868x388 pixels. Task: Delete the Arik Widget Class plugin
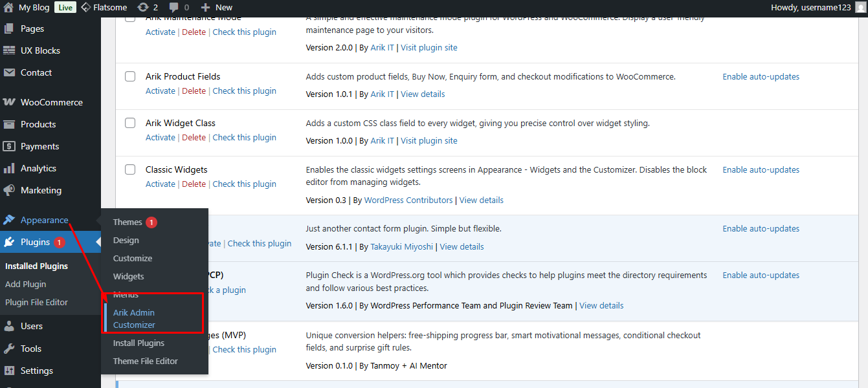194,137
